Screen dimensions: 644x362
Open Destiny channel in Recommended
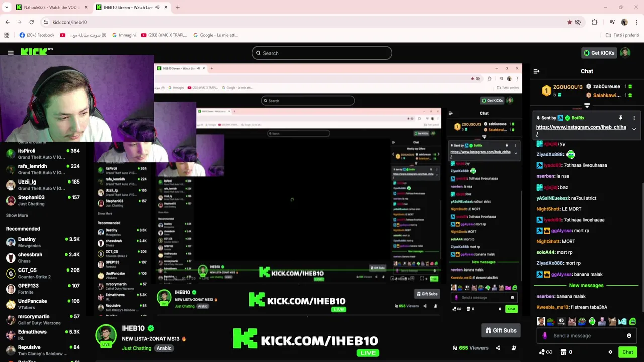(43, 242)
